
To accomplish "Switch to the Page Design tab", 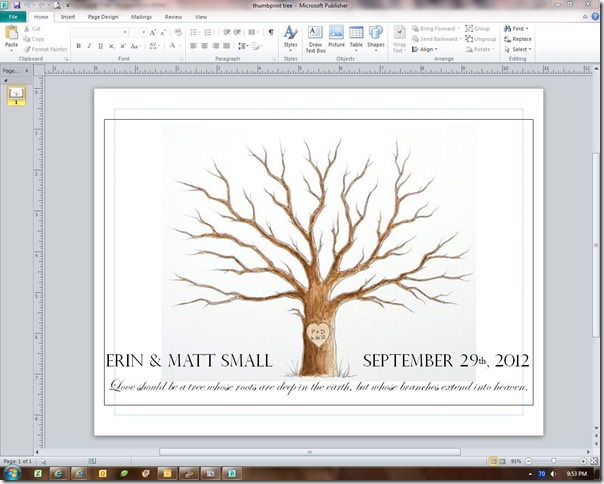I will pos(103,17).
